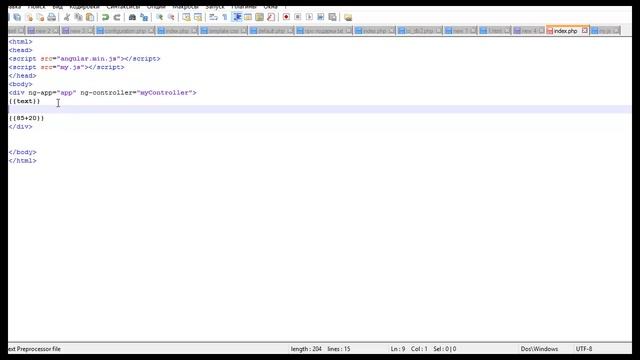This screenshot has width=640, height=360.
Task: Open the Синтаксисы menu
Action: (123, 7)
